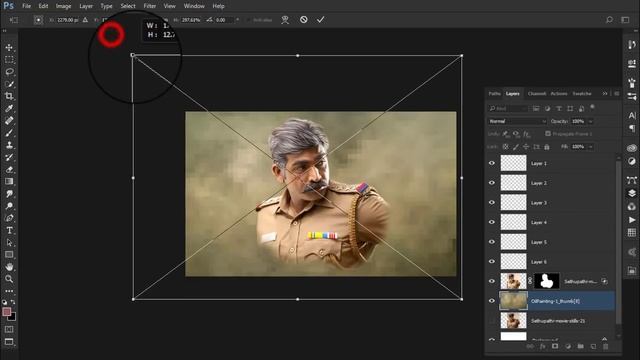Hide Layer 5 with its eye icon
Screen dimensions: 640x360
[x=492, y=242]
